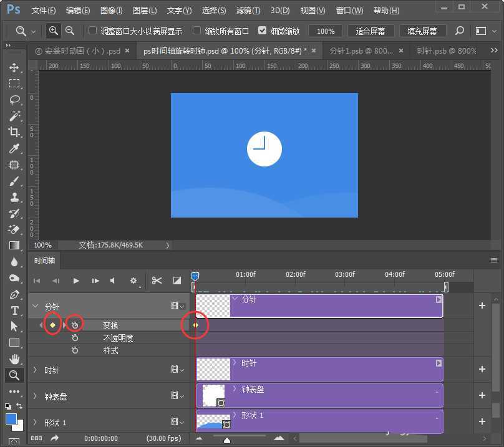Select the Hand tool
This screenshot has width=504, height=447.
click(x=14, y=359)
